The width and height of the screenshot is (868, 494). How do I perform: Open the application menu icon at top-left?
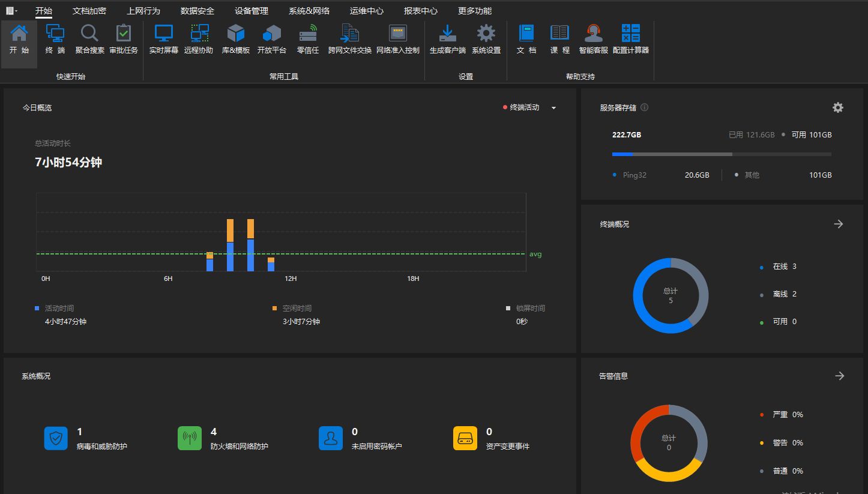(x=11, y=11)
